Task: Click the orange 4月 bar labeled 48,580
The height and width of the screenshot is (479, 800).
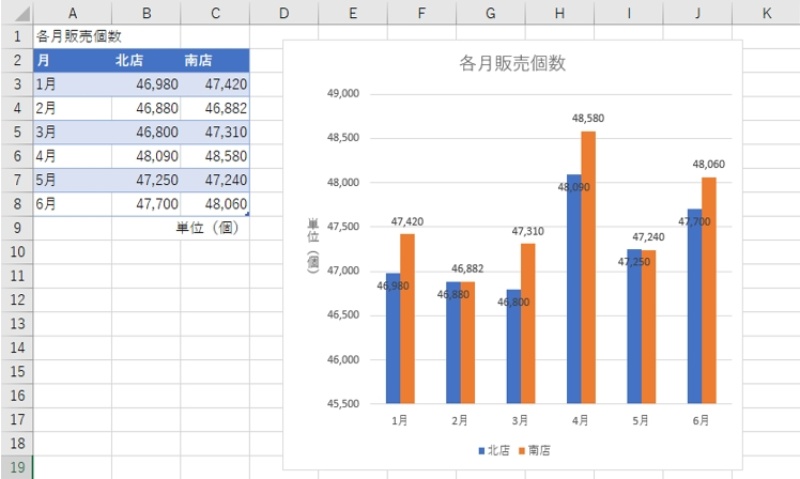Action: 588,270
